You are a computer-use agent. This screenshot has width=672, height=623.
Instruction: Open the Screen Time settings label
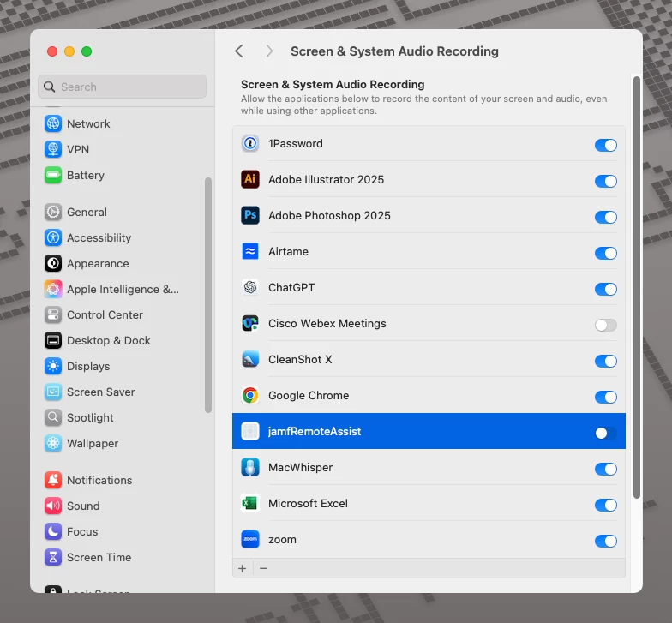(99, 557)
